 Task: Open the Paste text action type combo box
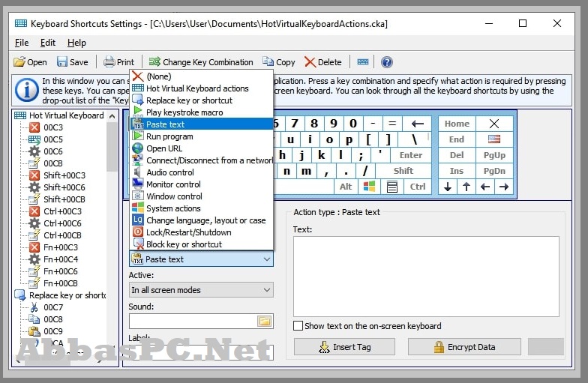point(201,259)
